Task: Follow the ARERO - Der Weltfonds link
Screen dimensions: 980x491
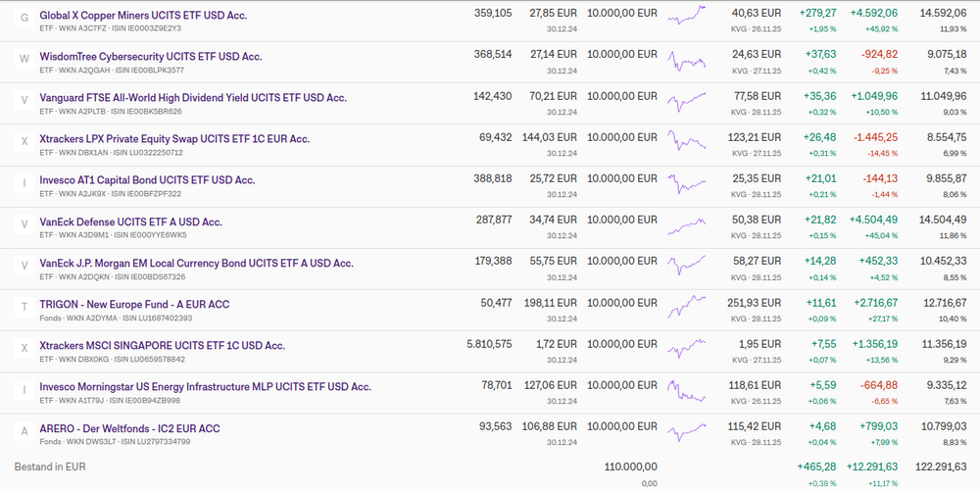Action: click(x=129, y=428)
